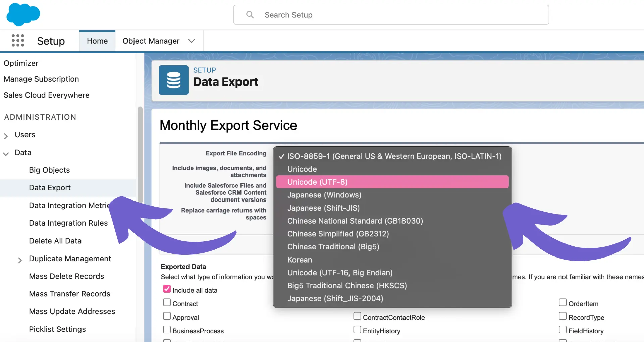Check the RecordType checkbox
This screenshot has height=342, width=644.
pyautogui.click(x=563, y=316)
